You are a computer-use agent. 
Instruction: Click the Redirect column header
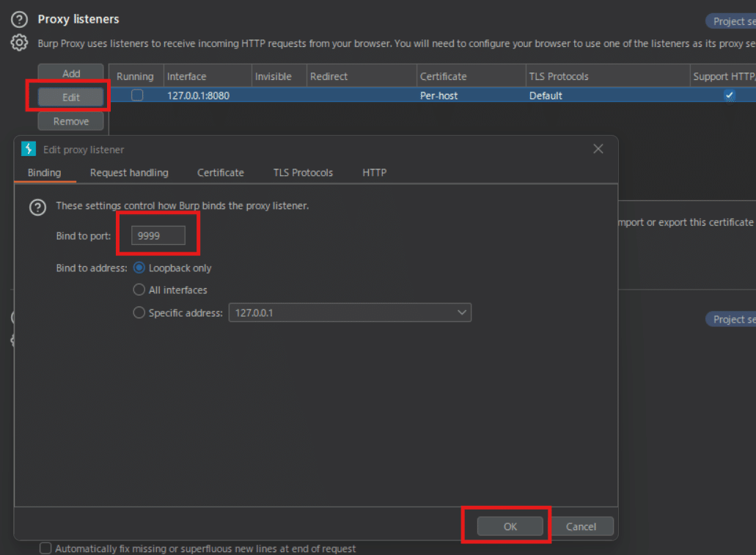[x=362, y=76]
